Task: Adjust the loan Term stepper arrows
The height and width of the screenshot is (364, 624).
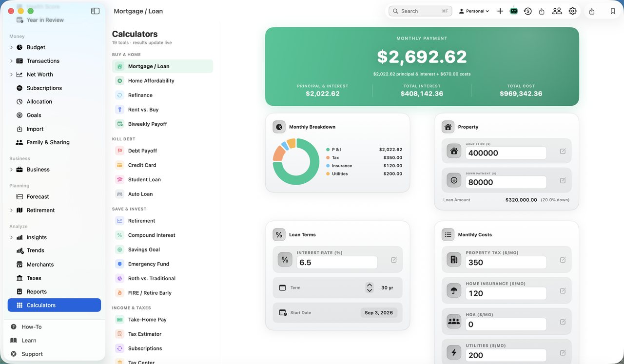Action: [370, 287]
